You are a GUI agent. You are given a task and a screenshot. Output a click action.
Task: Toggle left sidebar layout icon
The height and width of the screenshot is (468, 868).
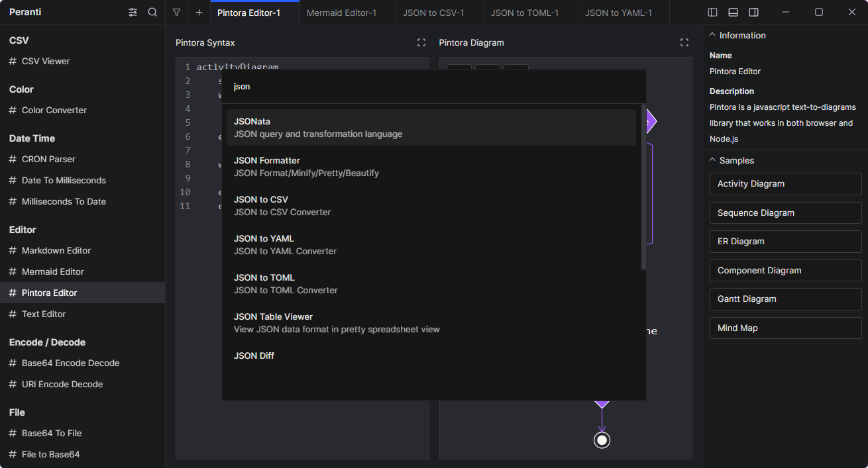tap(713, 12)
